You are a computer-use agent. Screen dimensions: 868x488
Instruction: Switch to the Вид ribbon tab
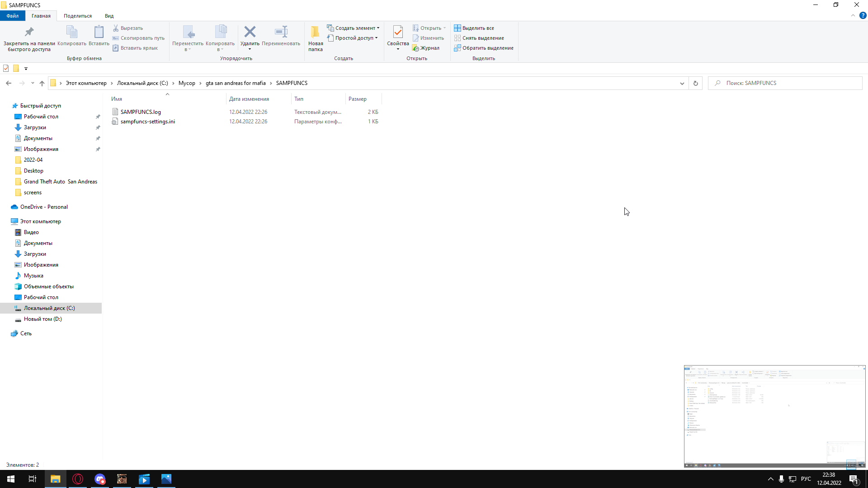tap(109, 16)
